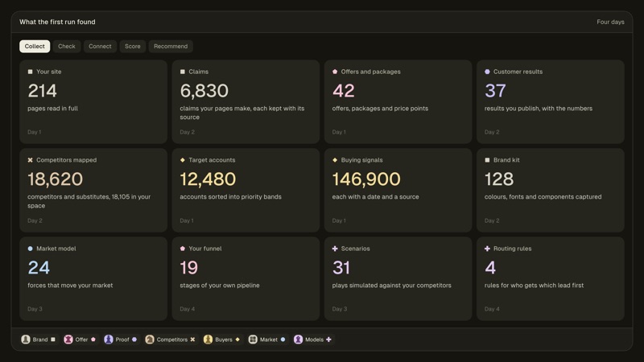Click the Buyers label in the footer
644x362 pixels.
click(x=224, y=339)
